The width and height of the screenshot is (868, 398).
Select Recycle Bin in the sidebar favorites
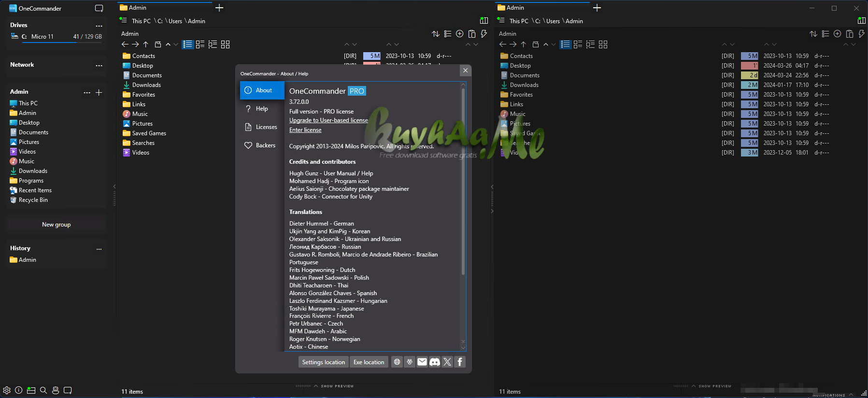[33, 200]
